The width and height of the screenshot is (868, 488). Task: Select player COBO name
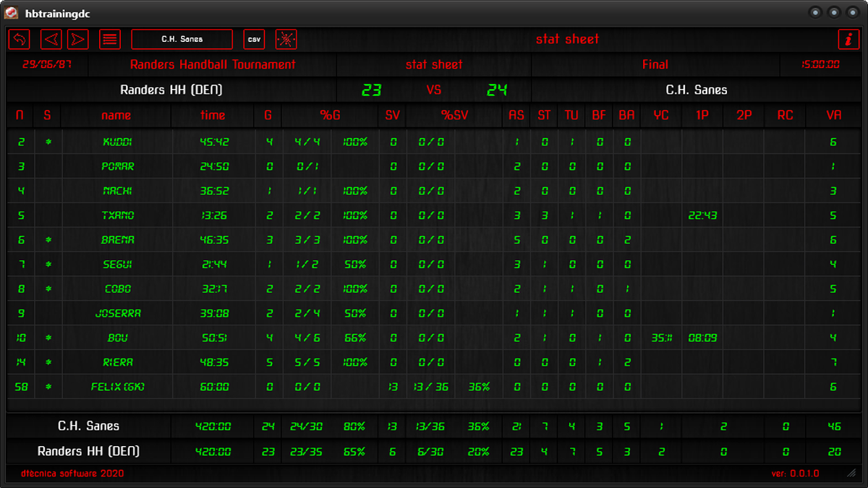click(118, 288)
